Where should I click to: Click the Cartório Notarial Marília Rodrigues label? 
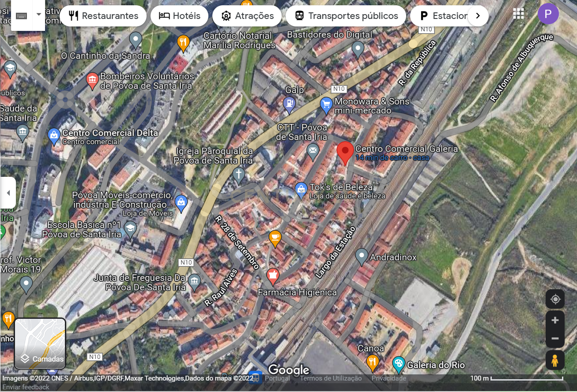point(239,40)
